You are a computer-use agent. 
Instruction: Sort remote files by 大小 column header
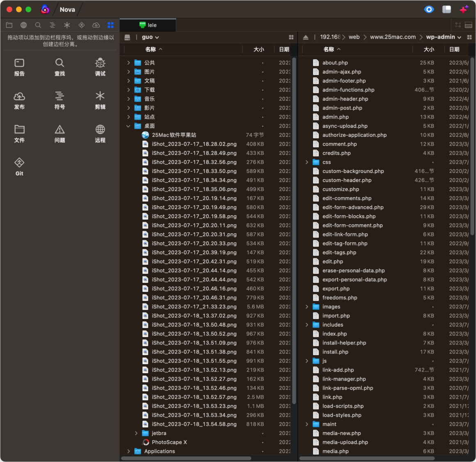coord(429,49)
